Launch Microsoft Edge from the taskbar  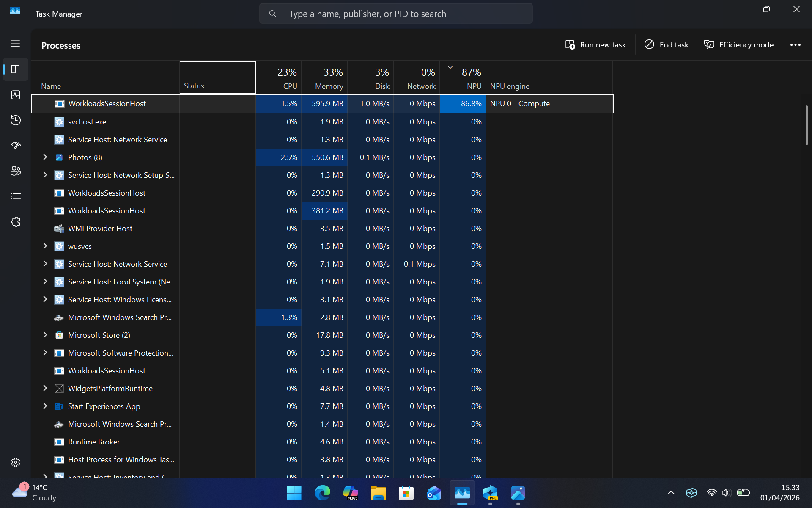322,493
